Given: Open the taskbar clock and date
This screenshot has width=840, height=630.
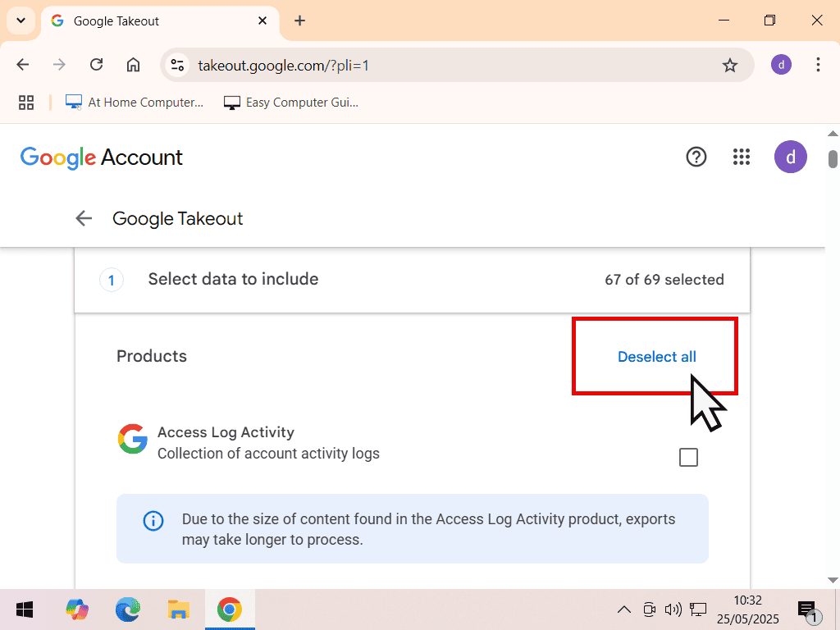Looking at the screenshot, I should point(748,609).
